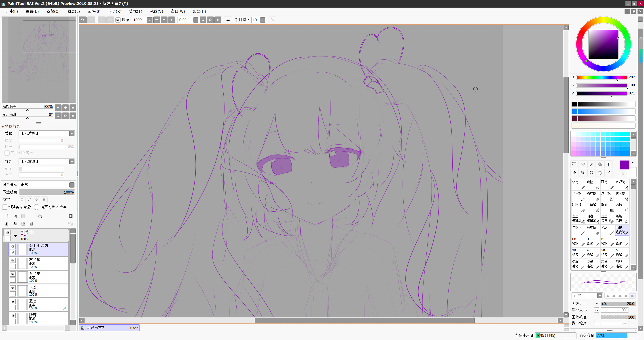Open the 质感 texture dropdown
The image size is (644, 340).
tap(72, 133)
